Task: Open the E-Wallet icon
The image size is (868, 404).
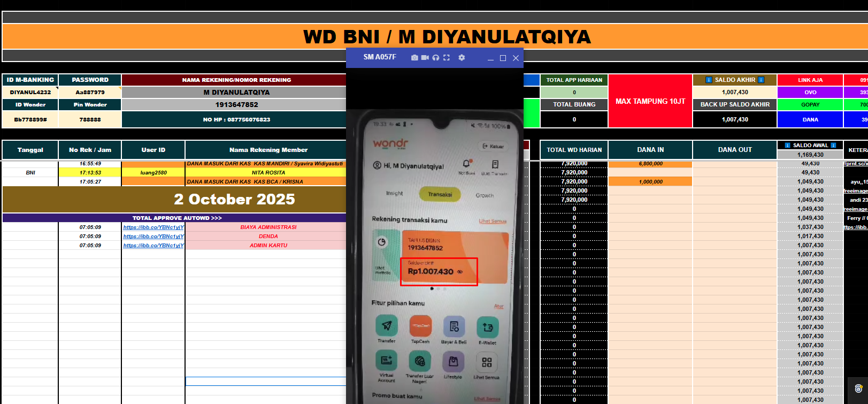Action: pyautogui.click(x=487, y=327)
